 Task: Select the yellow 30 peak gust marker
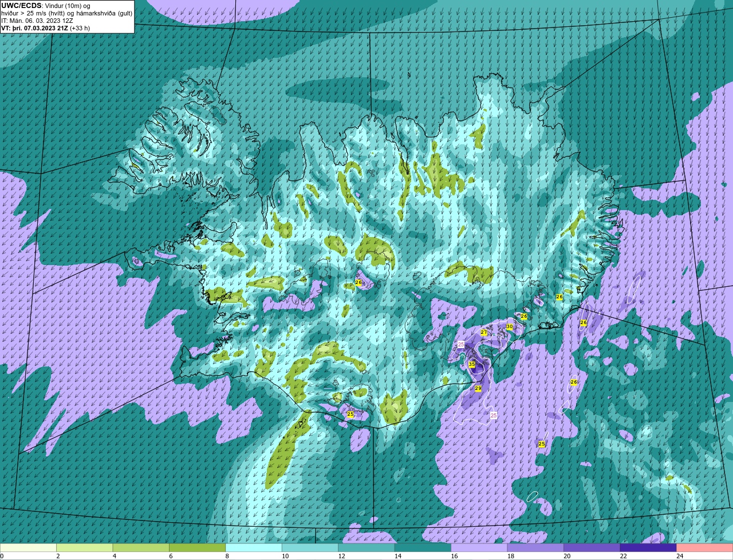pos(509,326)
